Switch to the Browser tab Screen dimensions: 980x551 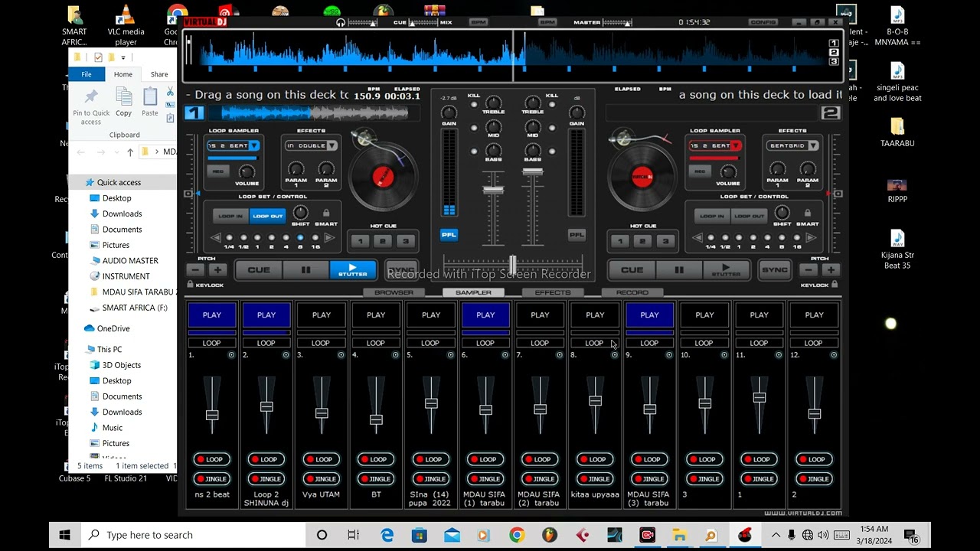tap(394, 292)
